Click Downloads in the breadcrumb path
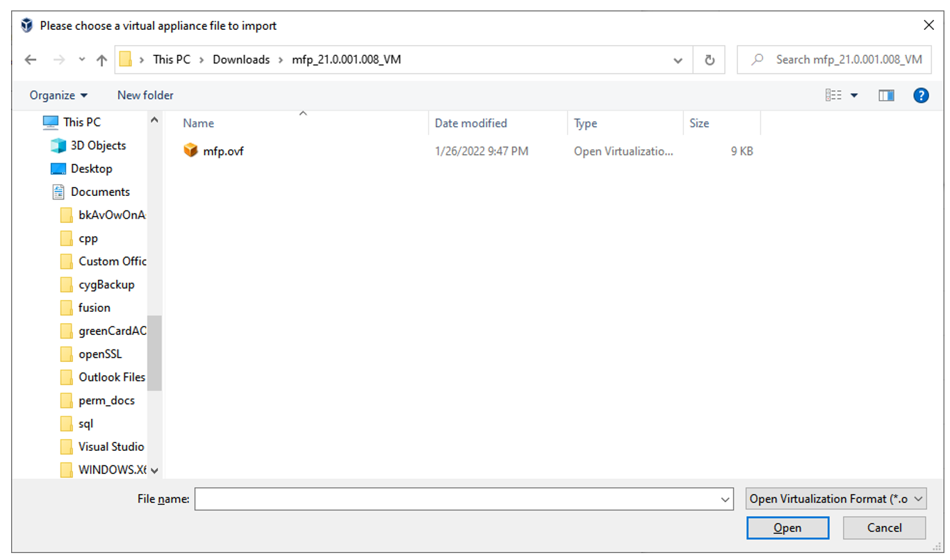Viewport: 950px width, 560px height. pyautogui.click(x=241, y=60)
